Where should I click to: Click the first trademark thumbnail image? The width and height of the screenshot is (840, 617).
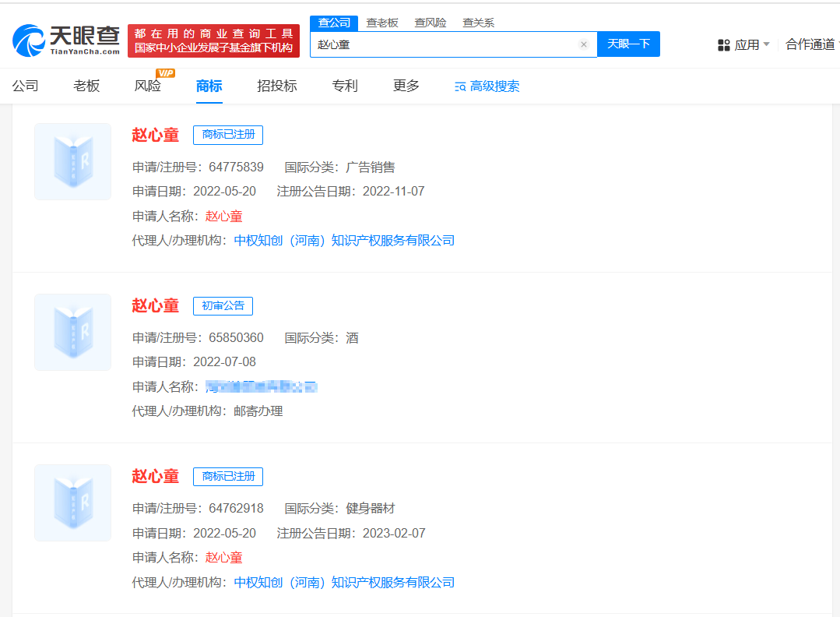[x=72, y=161]
